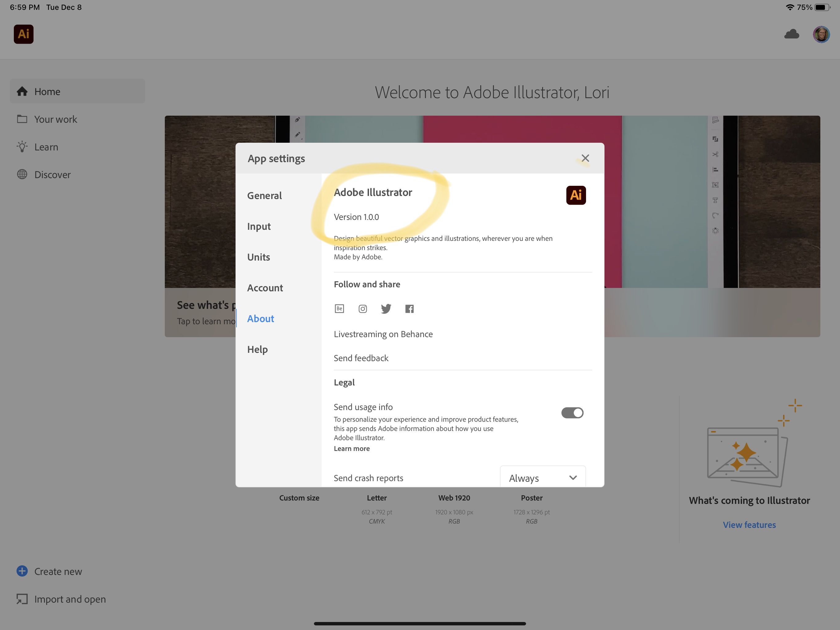This screenshot has height=630, width=840.
Task: Disable the Send usage info toggle
Action: point(572,413)
